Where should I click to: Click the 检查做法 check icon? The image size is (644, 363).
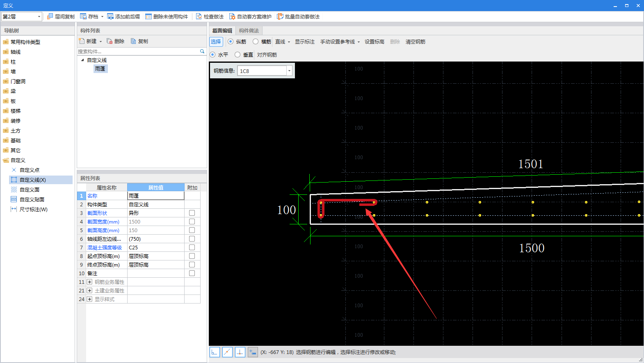[x=199, y=16]
